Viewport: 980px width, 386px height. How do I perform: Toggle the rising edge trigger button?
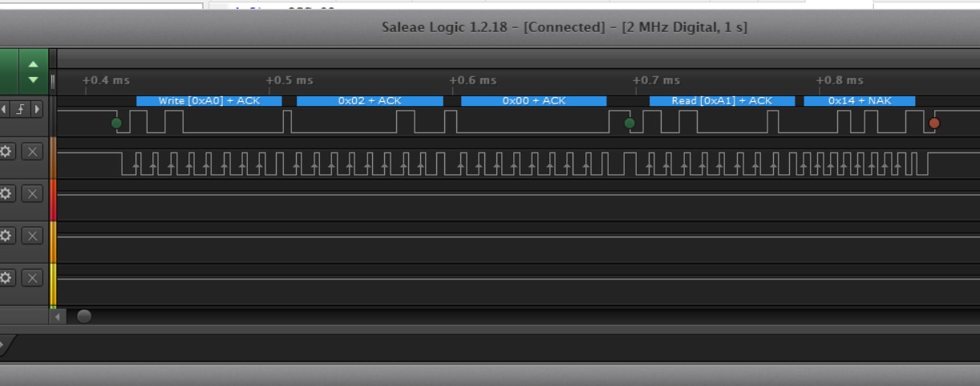coord(22,108)
